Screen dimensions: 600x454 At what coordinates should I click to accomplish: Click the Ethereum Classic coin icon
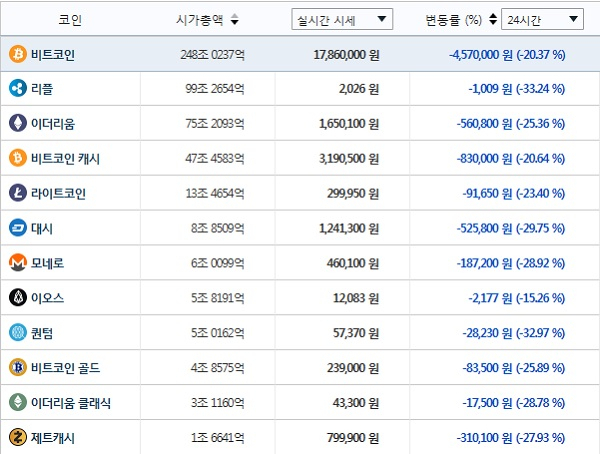[18, 403]
